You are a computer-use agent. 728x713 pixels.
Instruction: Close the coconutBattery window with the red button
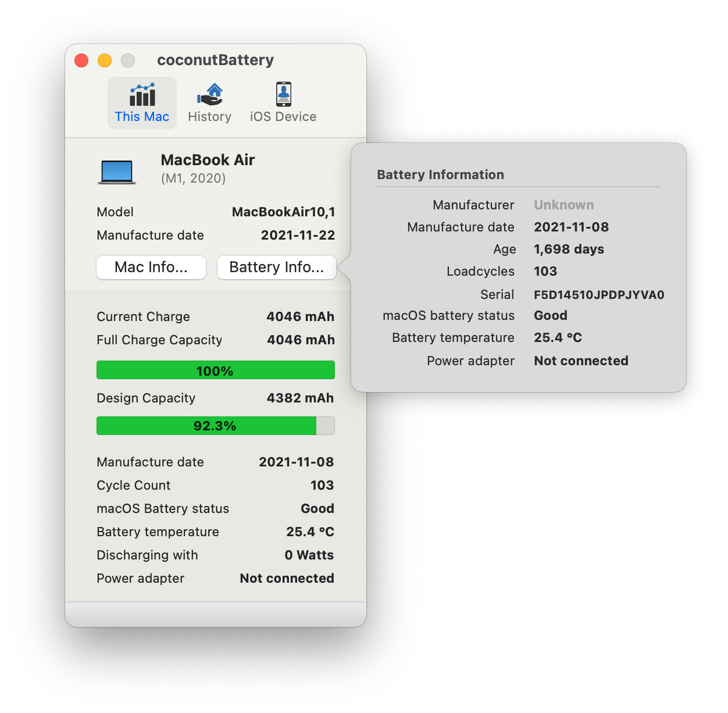(81, 60)
